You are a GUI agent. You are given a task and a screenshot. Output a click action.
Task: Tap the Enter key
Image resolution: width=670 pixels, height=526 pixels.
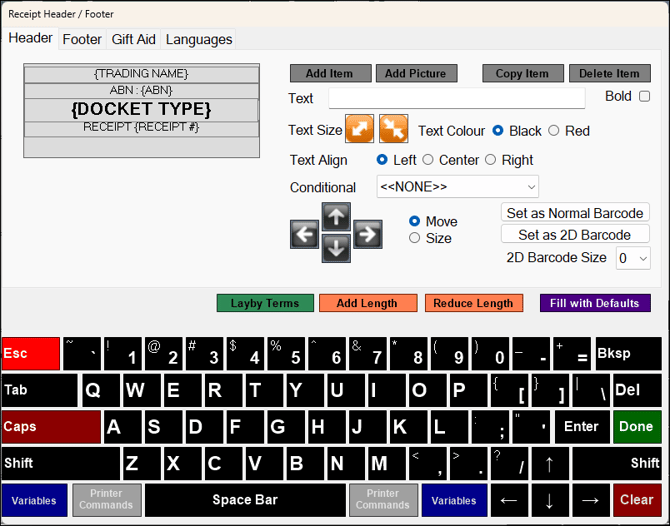point(582,427)
